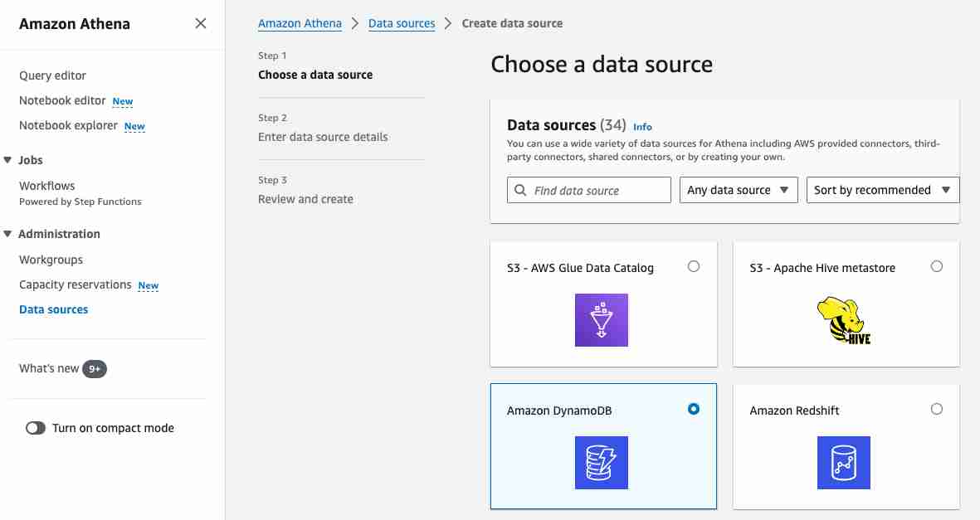Close the Amazon Athena side navigation
Image resolution: width=980 pixels, height=520 pixels.
[201, 23]
